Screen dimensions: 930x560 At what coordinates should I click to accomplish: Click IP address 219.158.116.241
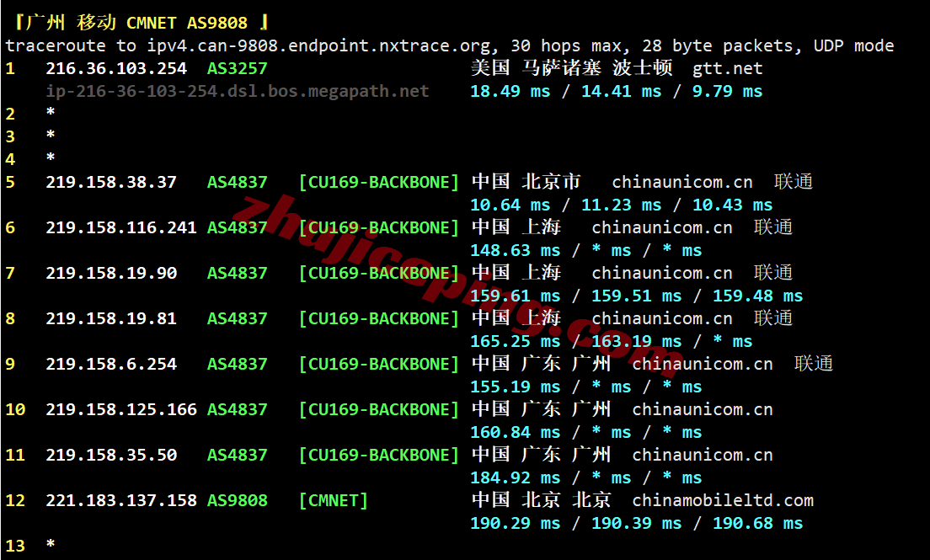pyautogui.click(x=121, y=228)
